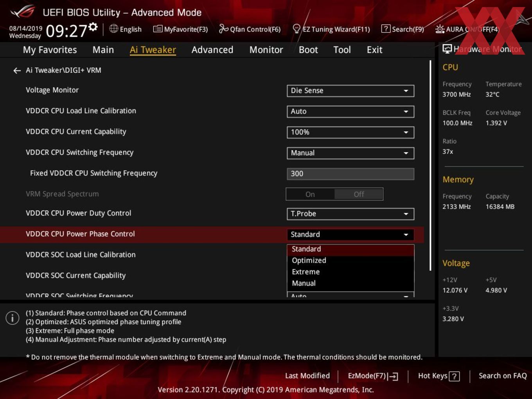Click the back arrow beside DIGI+ VRM path

click(x=17, y=70)
